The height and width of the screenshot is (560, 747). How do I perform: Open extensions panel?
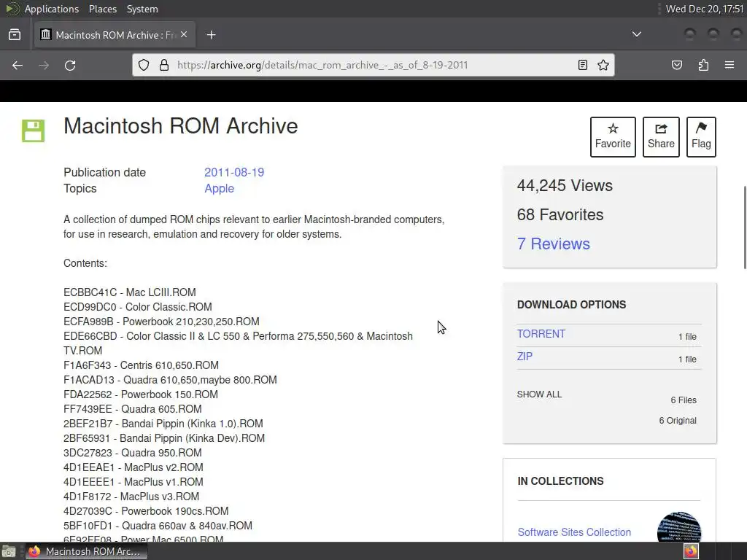coord(703,65)
